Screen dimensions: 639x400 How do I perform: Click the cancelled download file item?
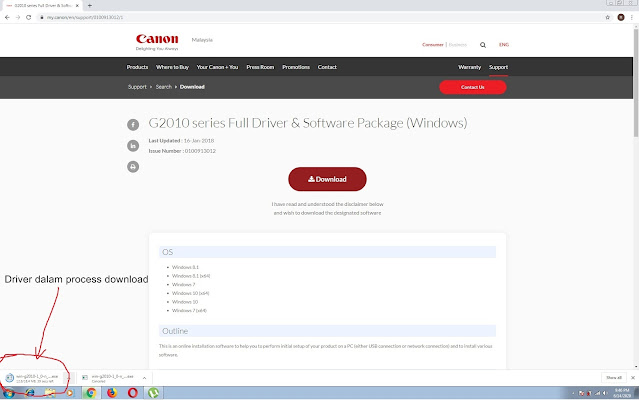pos(108,378)
